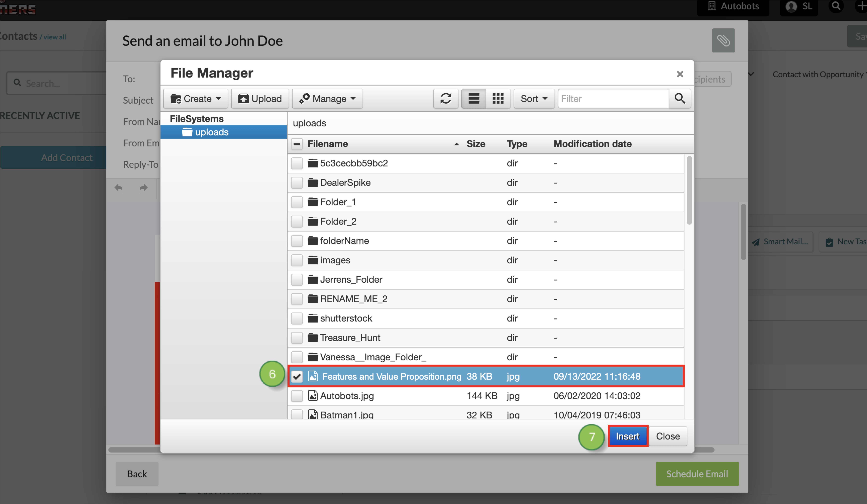Click the Upload button

[x=260, y=99]
